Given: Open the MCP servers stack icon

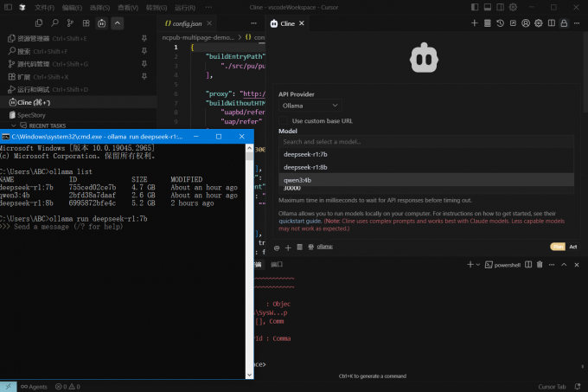Looking at the screenshot, I should point(487,23).
